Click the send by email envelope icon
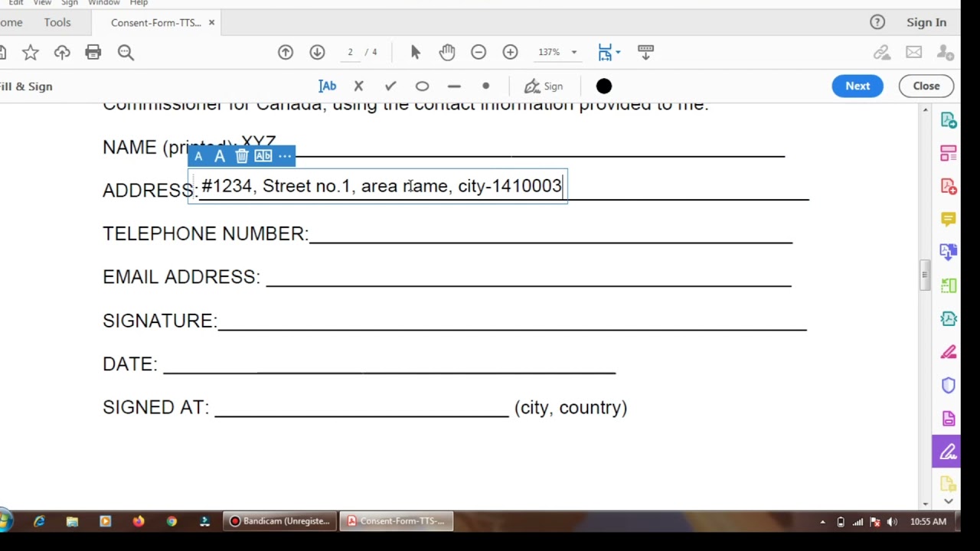This screenshot has width=980, height=551. click(x=913, y=52)
